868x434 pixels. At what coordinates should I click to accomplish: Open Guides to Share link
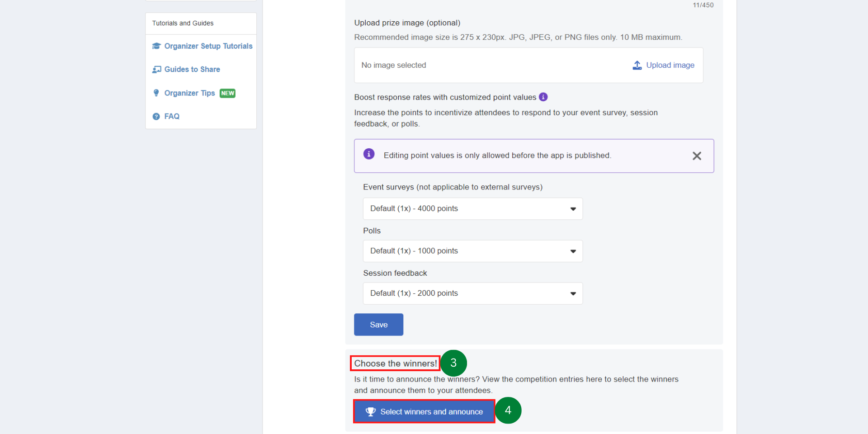tap(192, 69)
